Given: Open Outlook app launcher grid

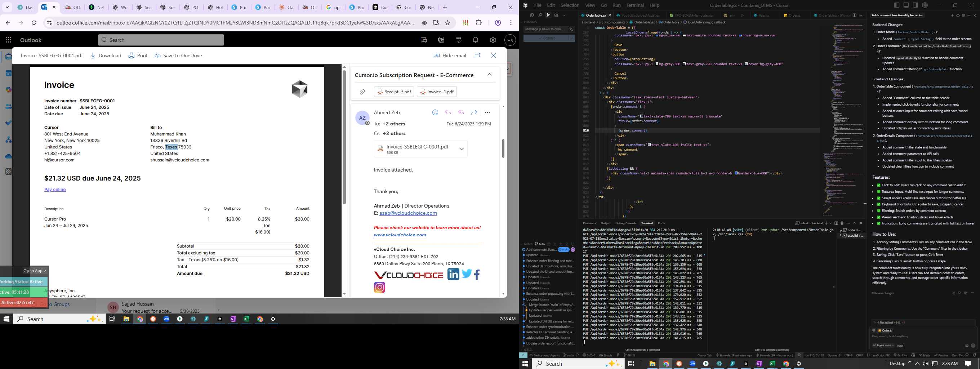Looking at the screenshot, I should [8, 40].
